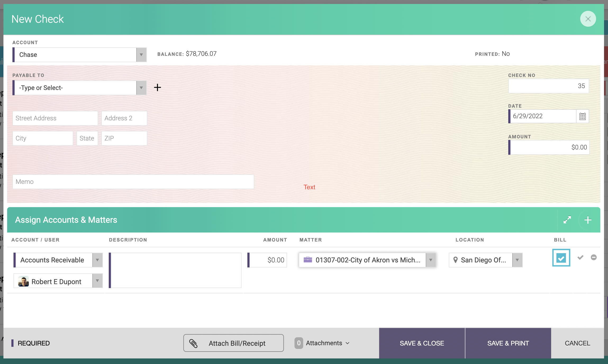
Task: Open the date calendar picker
Action: [x=583, y=116]
